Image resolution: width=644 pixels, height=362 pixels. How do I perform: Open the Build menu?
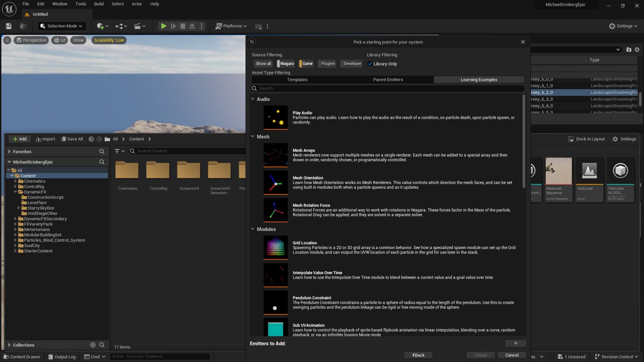click(x=99, y=4)
